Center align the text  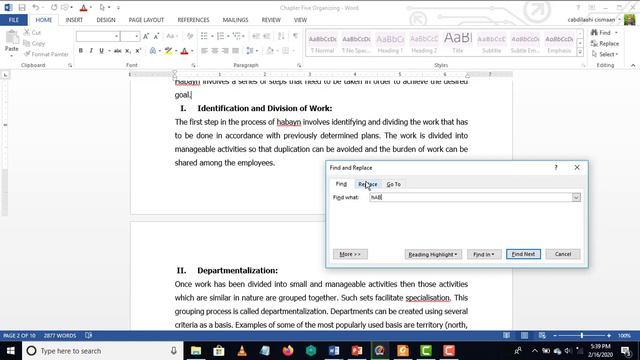(215, 51)
